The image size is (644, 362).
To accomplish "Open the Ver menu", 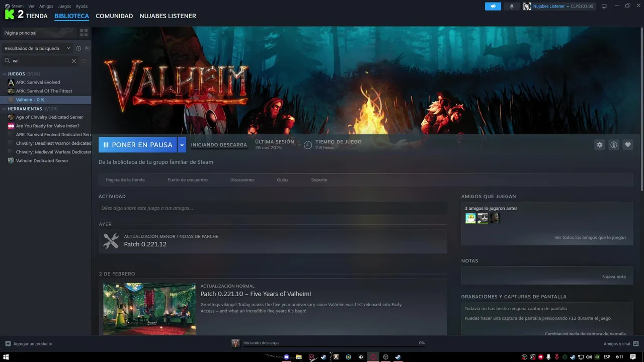I will coord(31,6).
